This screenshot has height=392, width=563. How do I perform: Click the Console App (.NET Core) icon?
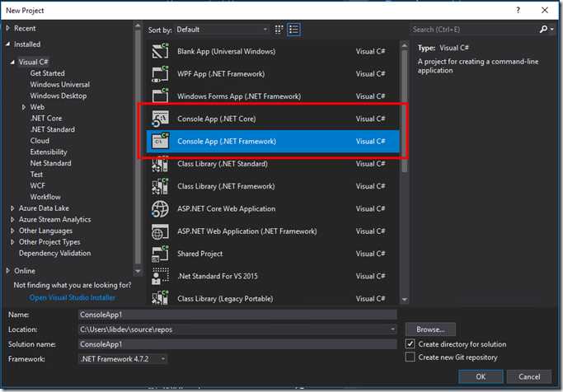pyautogui.click(x=161, y=119)
